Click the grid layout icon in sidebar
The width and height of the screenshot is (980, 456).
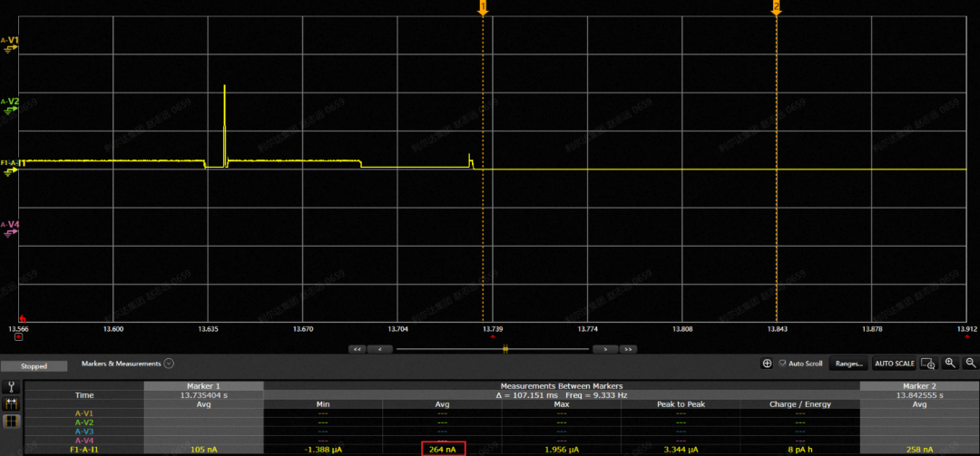(12, 421)
